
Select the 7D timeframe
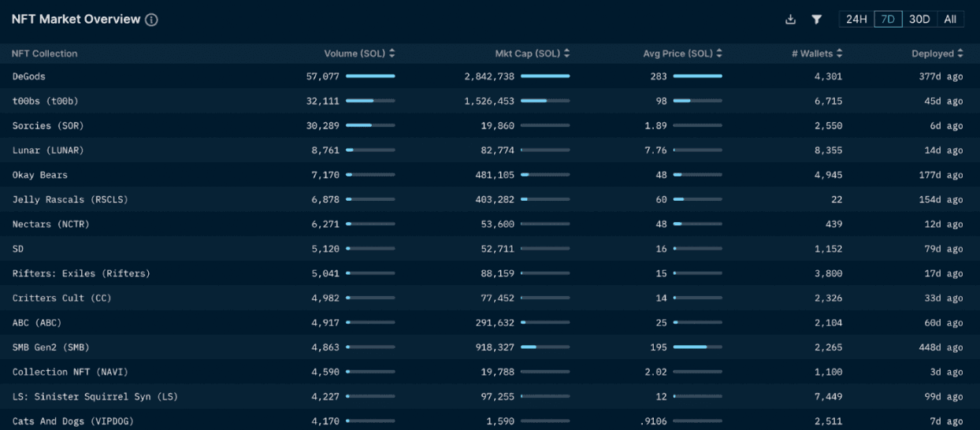pos(887,20)
